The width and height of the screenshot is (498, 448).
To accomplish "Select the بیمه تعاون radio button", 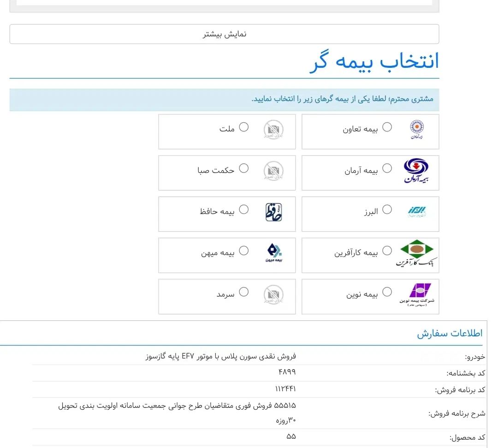I will point(387,127).
